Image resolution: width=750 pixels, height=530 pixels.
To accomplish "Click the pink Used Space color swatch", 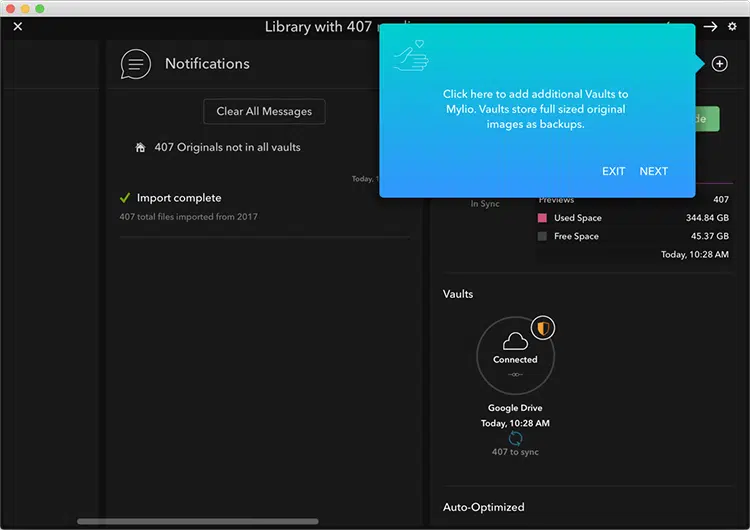I will pyautogui.click(x=542, y=218).
